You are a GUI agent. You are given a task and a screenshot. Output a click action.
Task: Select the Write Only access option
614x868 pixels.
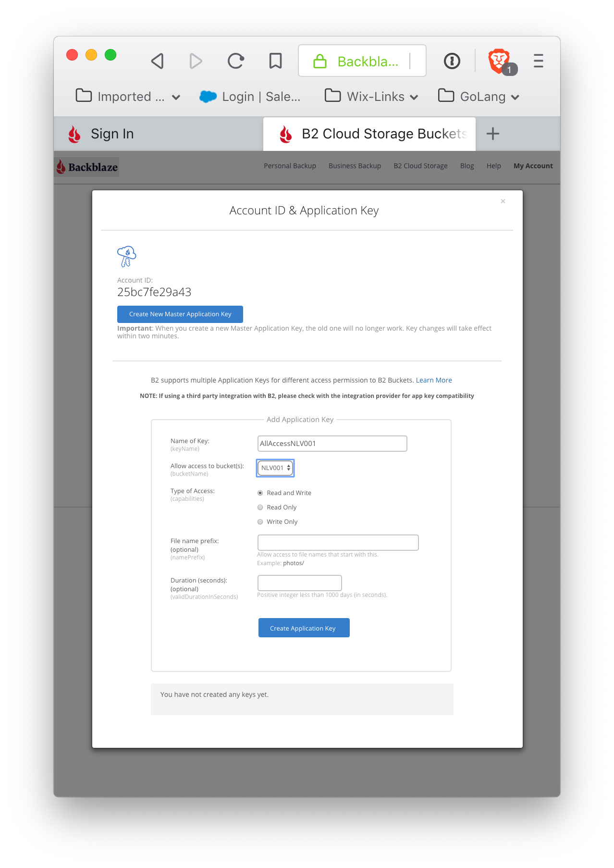click(260, 522)
